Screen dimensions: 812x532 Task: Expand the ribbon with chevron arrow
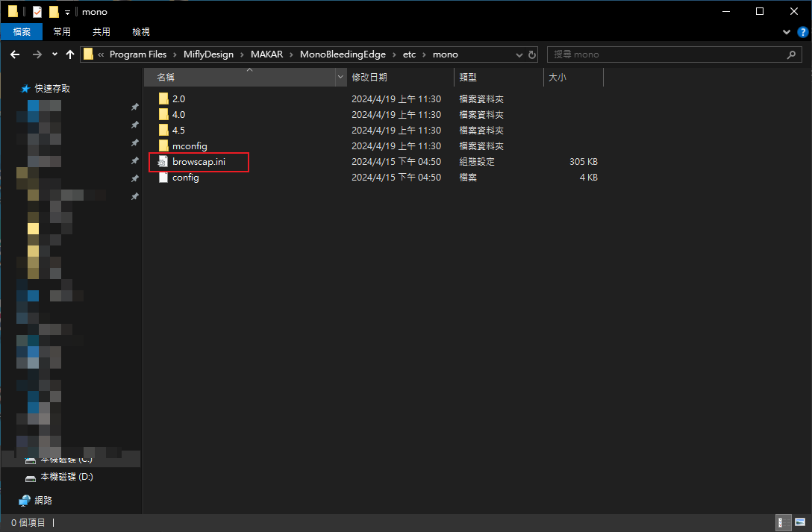click(x=787, y=32)
